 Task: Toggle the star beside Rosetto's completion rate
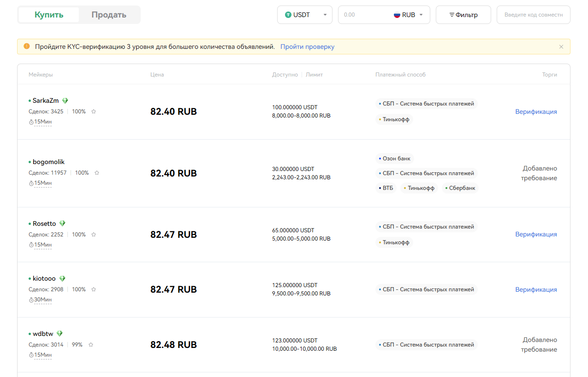point(94,235)
